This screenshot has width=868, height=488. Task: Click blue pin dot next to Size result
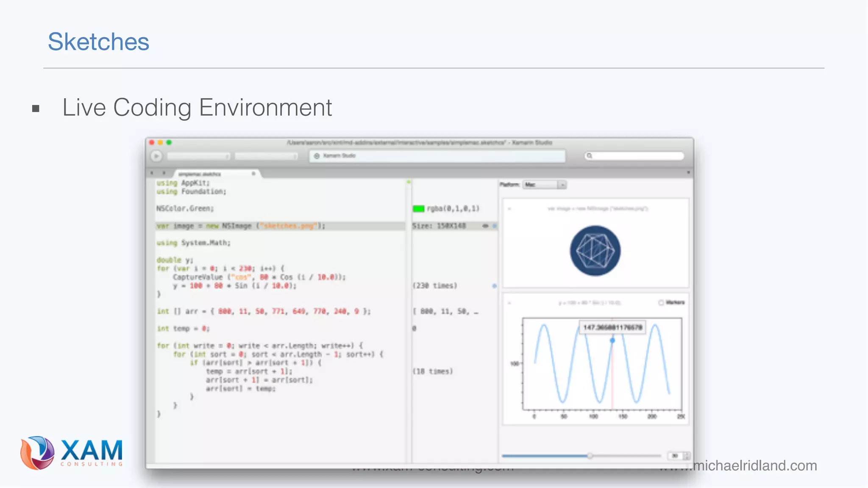[x=495, y=226]
